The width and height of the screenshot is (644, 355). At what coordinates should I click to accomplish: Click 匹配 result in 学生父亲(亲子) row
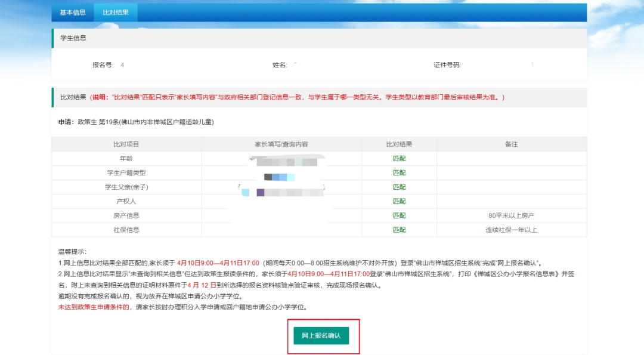pyautogui.click(x=399, y=187)
